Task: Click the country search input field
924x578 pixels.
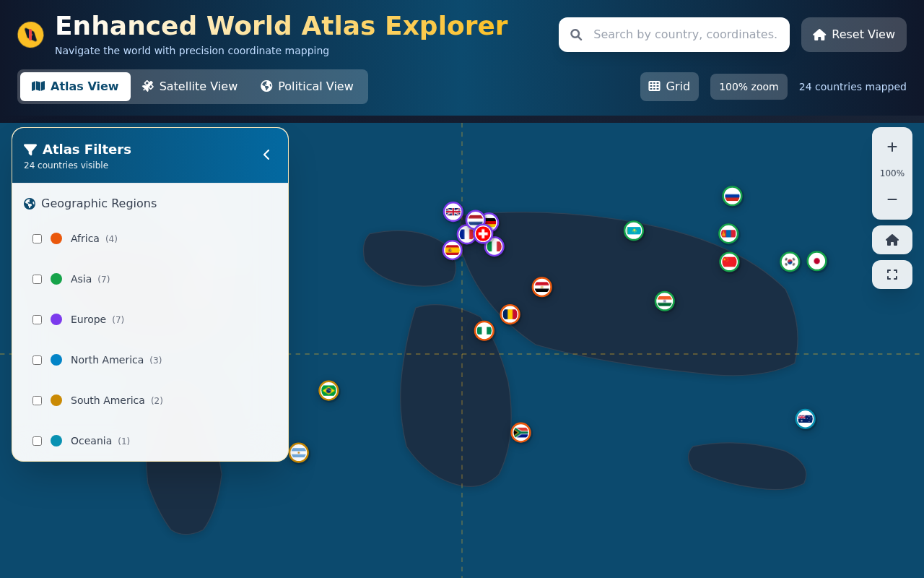Action: 674,34
